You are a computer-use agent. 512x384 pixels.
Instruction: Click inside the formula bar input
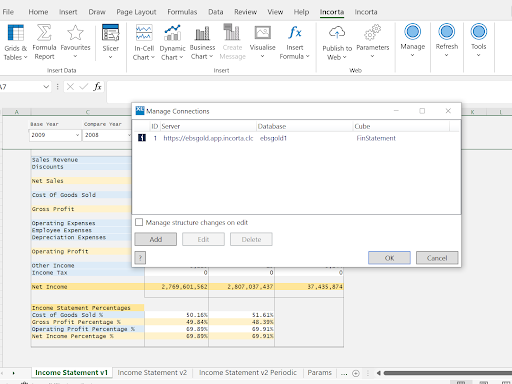(x=309, y=92)
